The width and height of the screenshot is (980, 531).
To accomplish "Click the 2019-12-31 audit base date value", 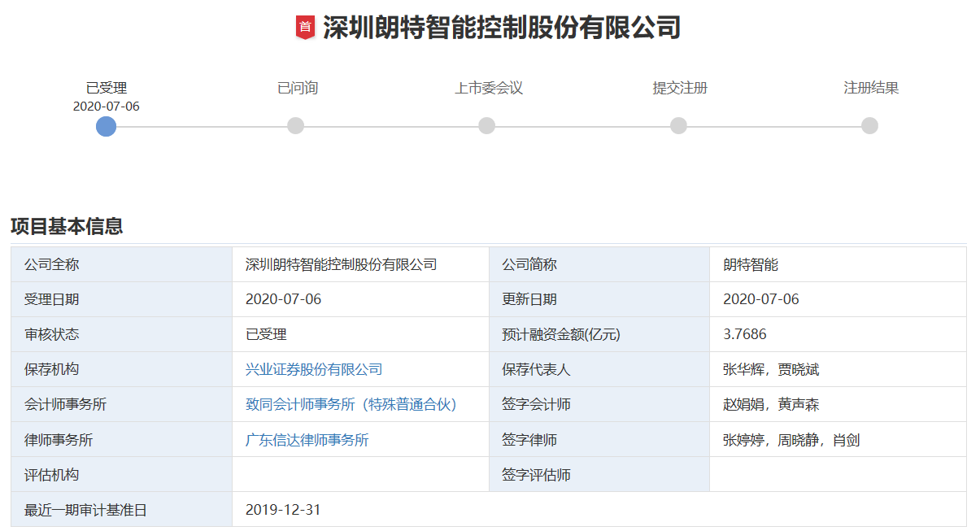I will [284, 510].
